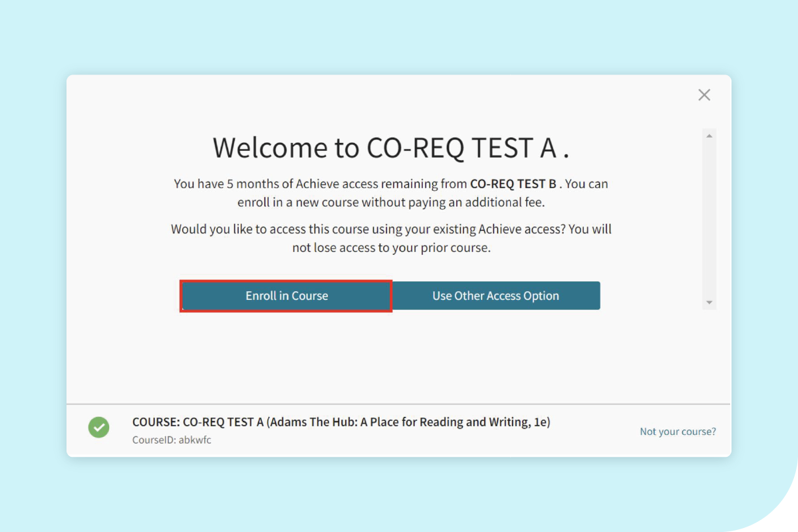Click the light blue background outside dialog
798x532 pixels.
pos(33,266)
